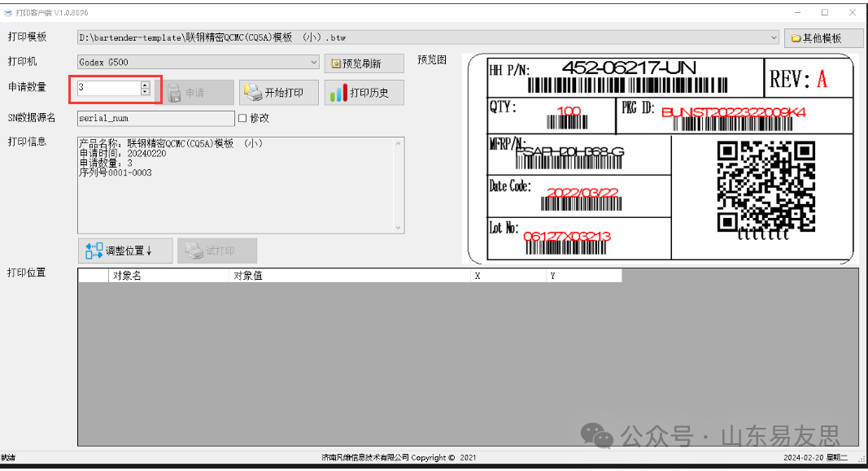Screen dimensions: 868x471
Task: Minimize the 打印客户端 window
Action: (x=798, y=12)
